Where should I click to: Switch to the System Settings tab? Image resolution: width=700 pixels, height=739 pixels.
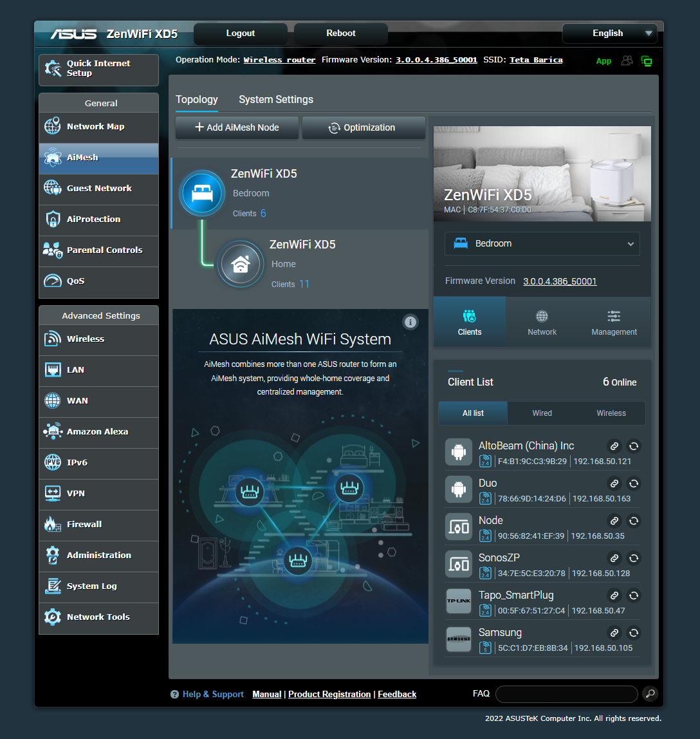[x=276, y=99]
